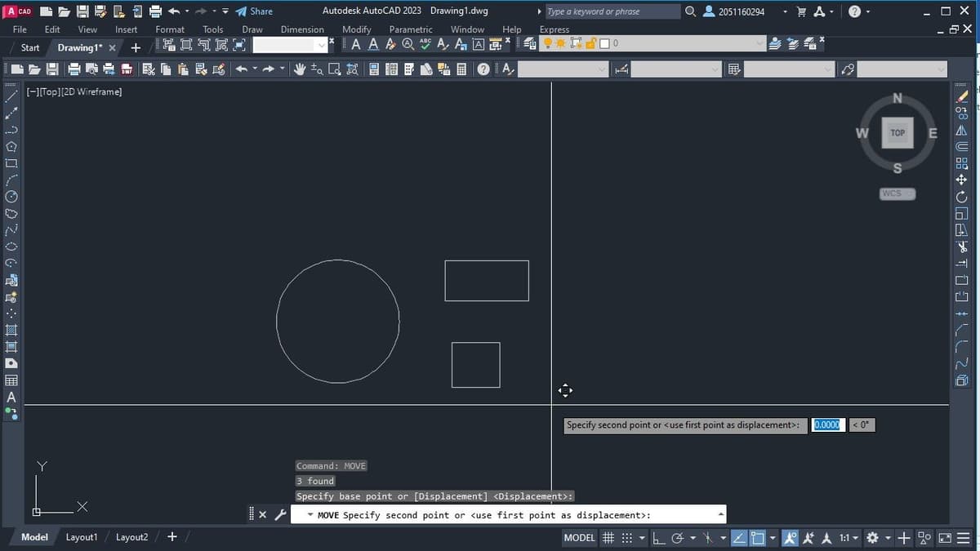Viewport: 980px width, 551px height.
Task: Select the Circle draw tool
Action: [x=11, y=197]
